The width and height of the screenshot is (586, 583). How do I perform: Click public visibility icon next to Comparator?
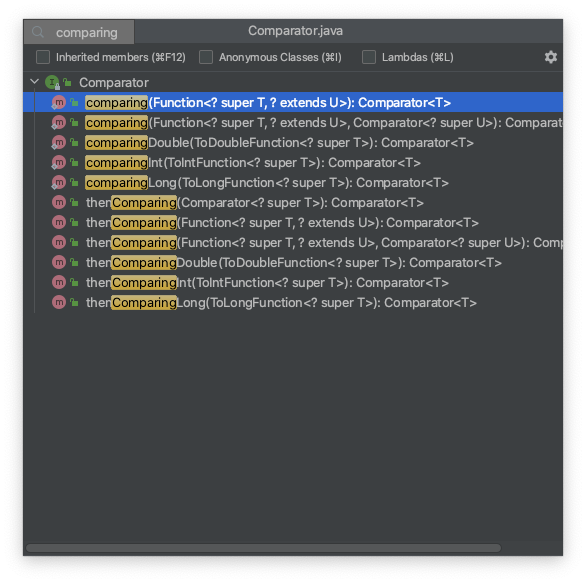click(67, 82)
